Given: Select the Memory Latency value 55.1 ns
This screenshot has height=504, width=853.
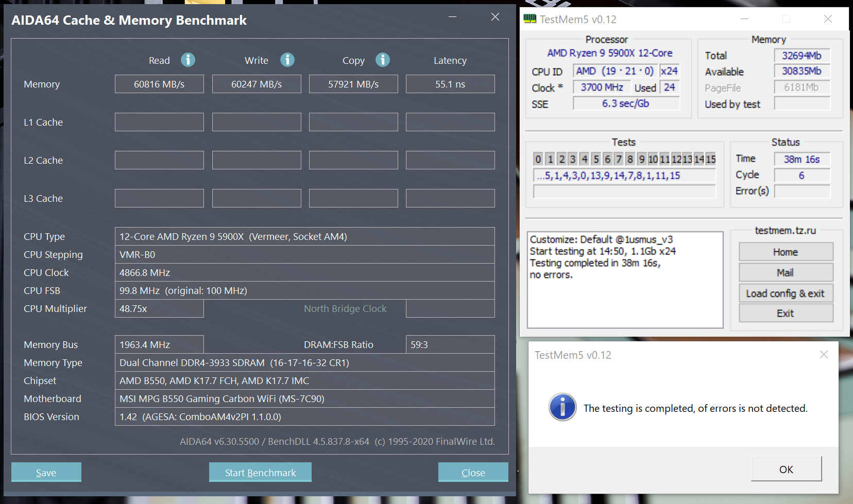Looking at the screenshot, I should pyautogui.click(x=450, y=84).
